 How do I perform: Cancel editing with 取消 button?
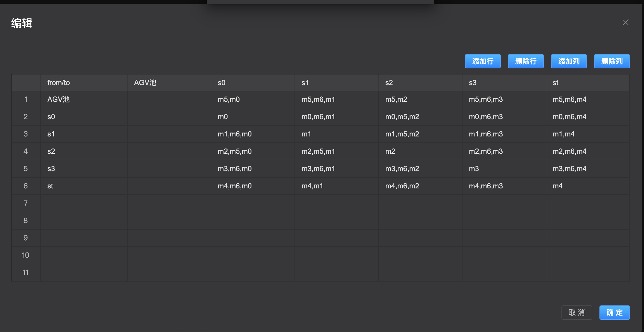tap(576, 313)
